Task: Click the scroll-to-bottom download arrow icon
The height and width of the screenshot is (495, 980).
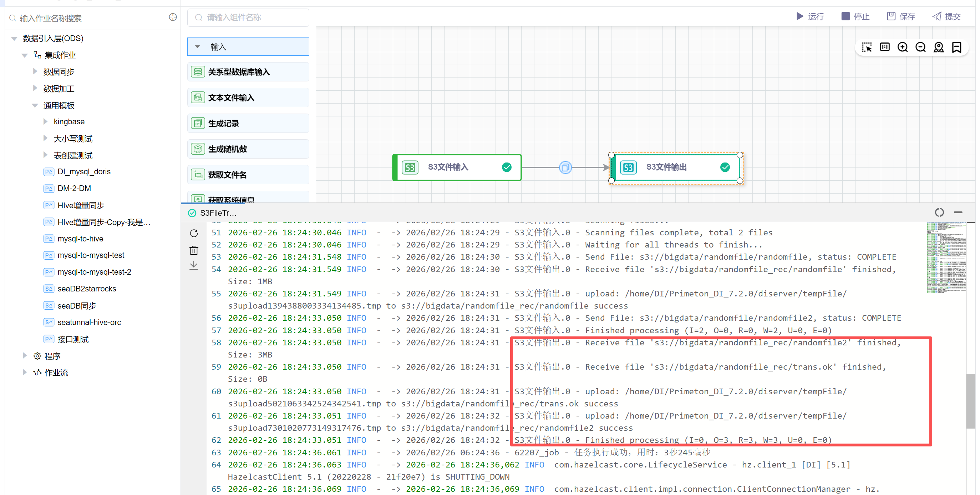Action: coord(194,265)
